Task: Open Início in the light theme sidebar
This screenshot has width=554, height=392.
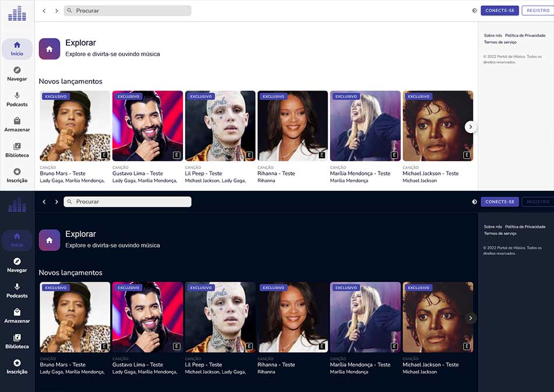Action: click(x=17, y=49)
